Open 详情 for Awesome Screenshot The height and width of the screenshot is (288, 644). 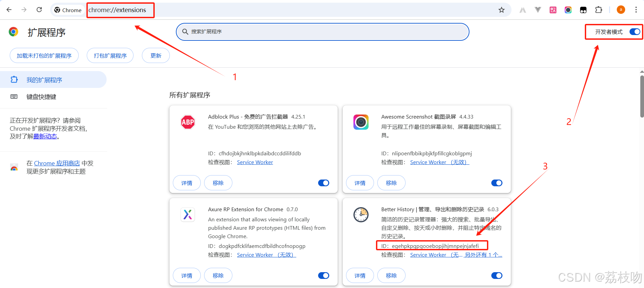tap(360, 183)
